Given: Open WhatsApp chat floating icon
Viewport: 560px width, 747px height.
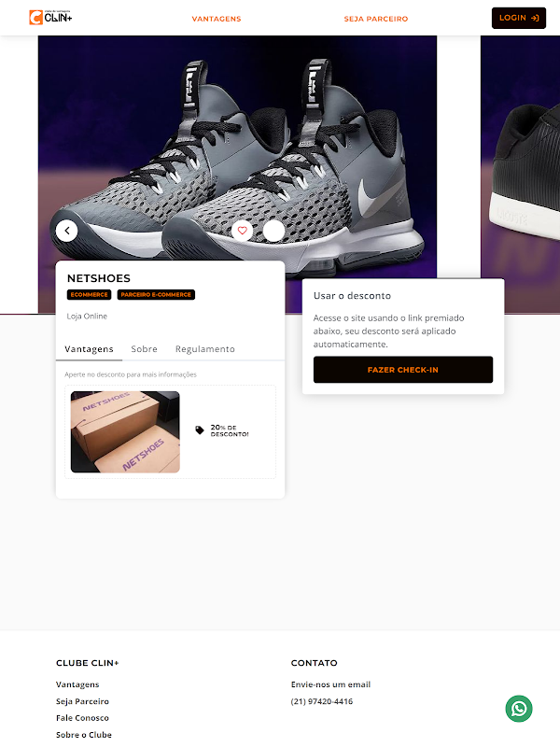Looking at the screenshot, I should pyautogui.click(x=519, y=709).
